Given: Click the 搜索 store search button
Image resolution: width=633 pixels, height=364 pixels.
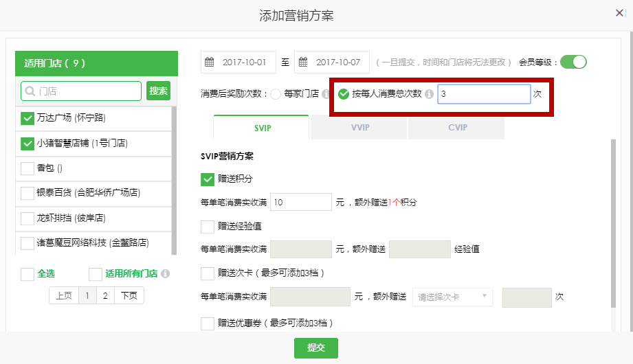Looking at the screenshot, I should click(x=158, y=91).
